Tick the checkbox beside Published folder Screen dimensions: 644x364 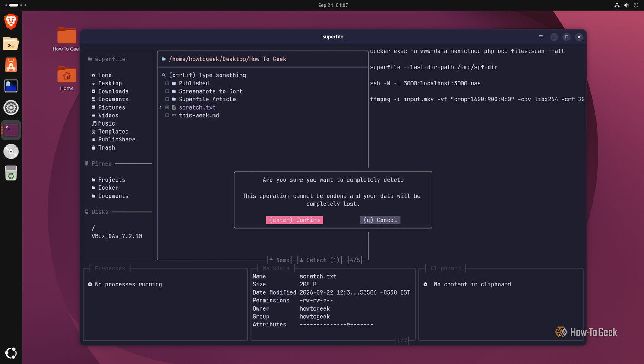[167, 83]
